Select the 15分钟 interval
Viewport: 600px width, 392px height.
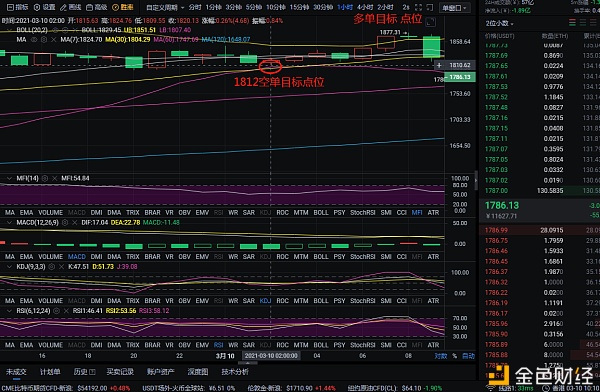(x=300, y=7)
